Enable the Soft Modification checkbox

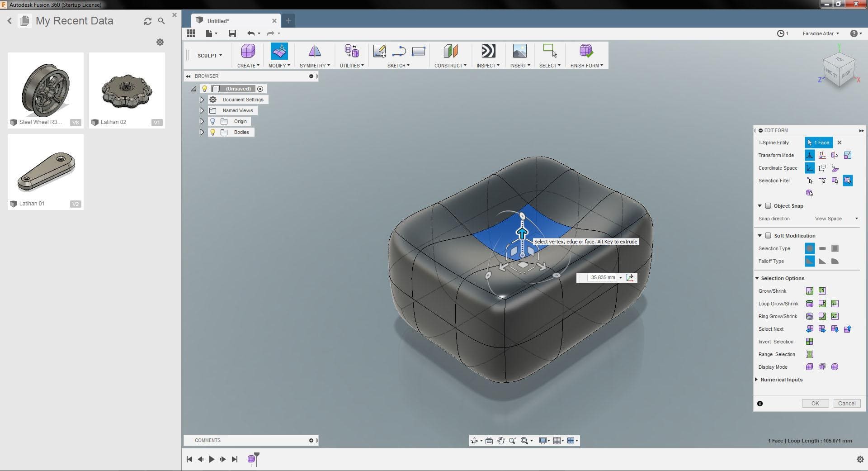(x=768, y=236)
